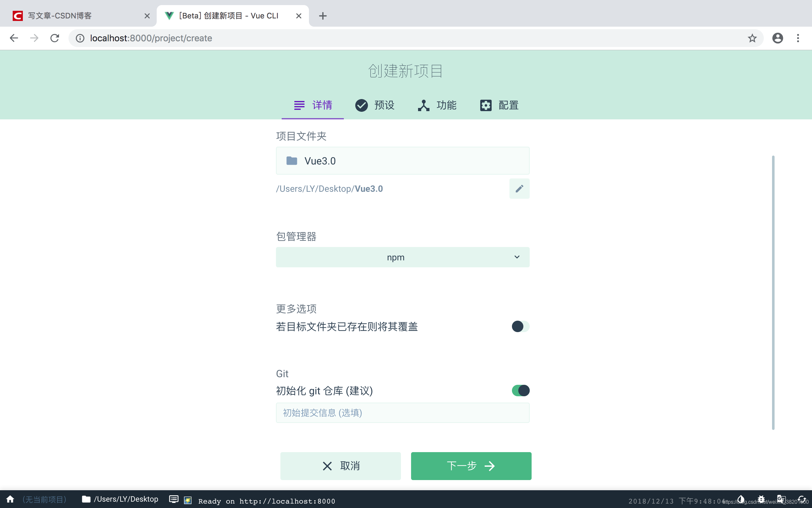This screenshot has height=508, width=812.
Task: Click the Vue3.0 project folder name field
Action: point(403,161)
